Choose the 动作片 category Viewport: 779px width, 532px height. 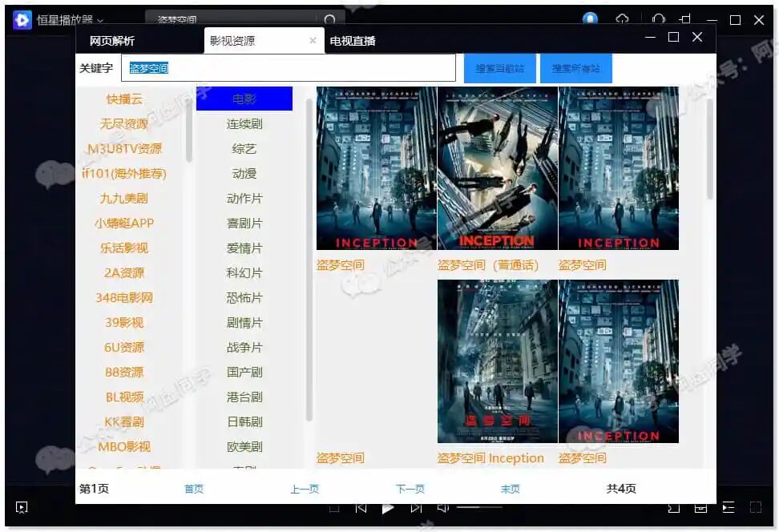(244, 198)
